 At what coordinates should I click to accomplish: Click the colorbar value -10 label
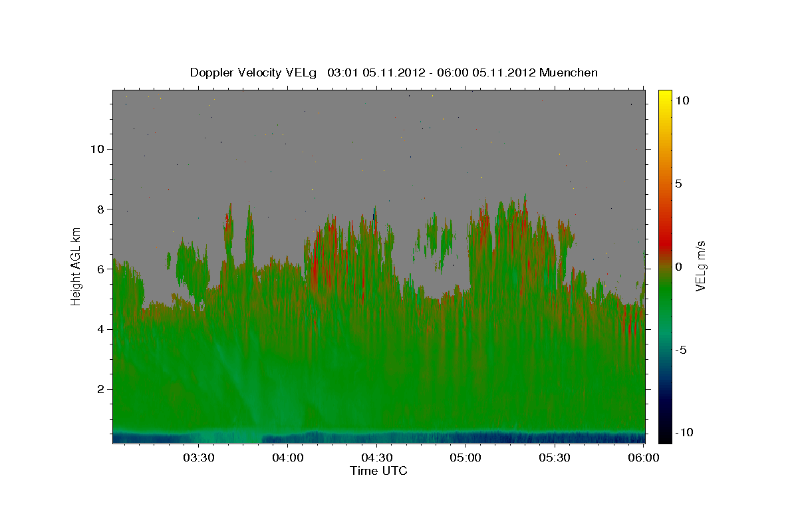[x=684, y=433]
